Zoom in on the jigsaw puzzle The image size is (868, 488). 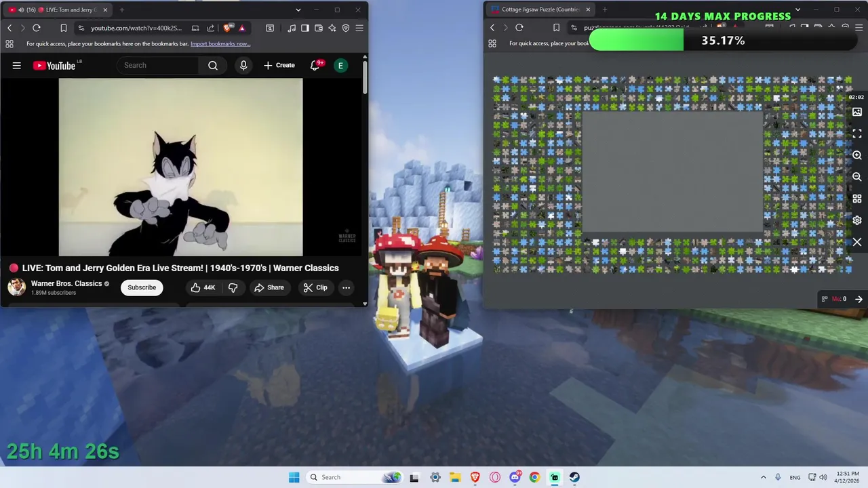click(x=857, y=155)
